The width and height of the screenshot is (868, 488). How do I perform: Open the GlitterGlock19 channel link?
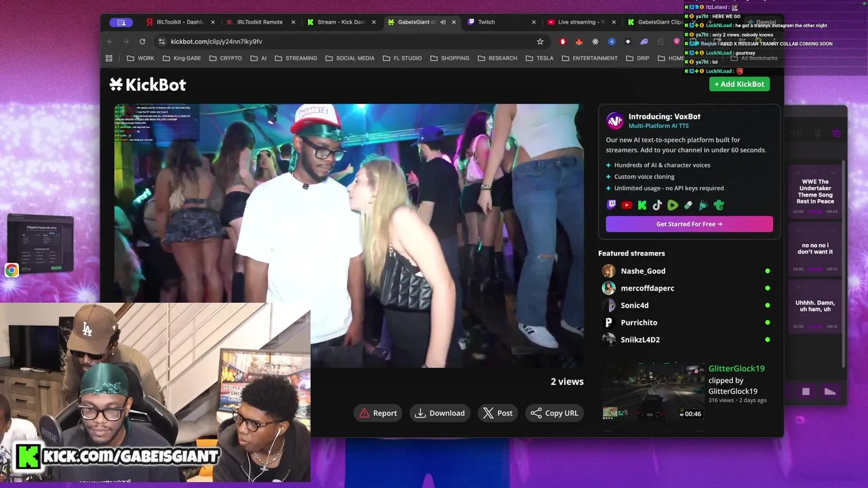736,368
